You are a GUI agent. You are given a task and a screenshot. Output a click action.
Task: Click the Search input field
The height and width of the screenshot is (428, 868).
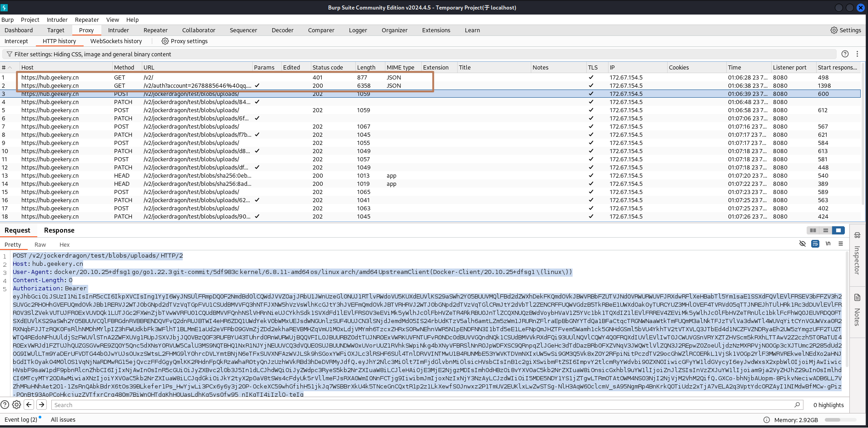tap(423, 405)
